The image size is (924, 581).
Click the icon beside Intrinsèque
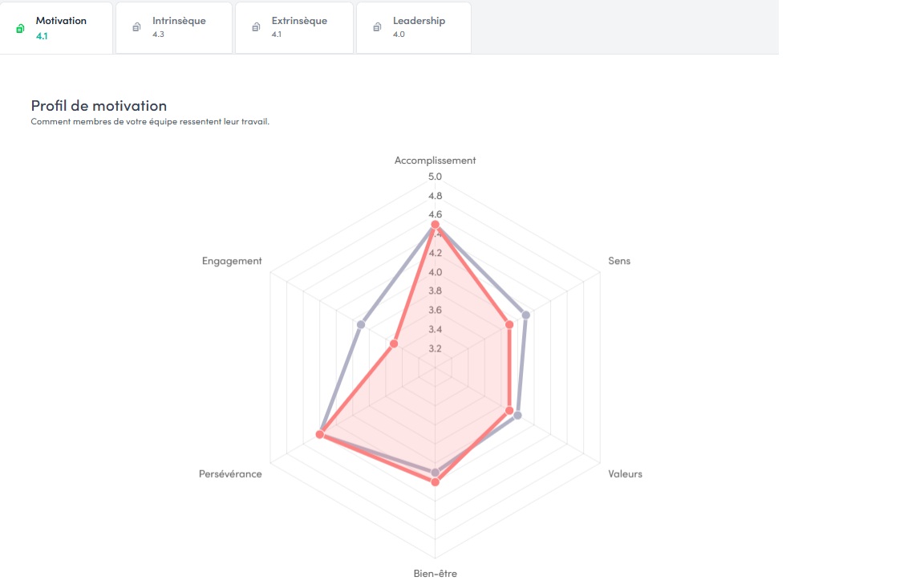136,27
